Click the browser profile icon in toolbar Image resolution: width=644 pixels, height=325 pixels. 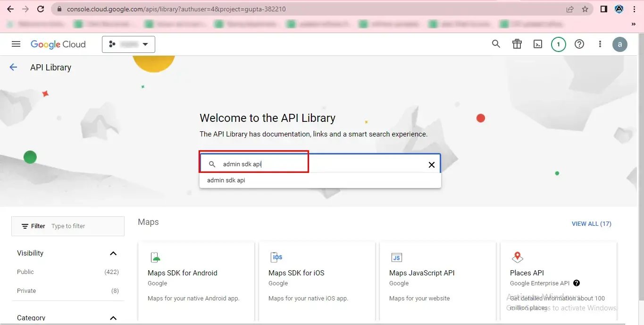click(x=619, y=9)
